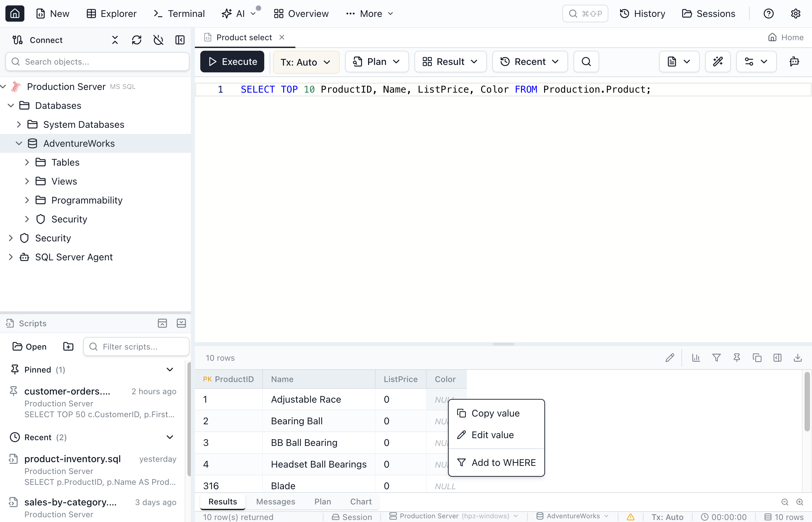Open the Tx: Auto dropdown

coord(306,62)
